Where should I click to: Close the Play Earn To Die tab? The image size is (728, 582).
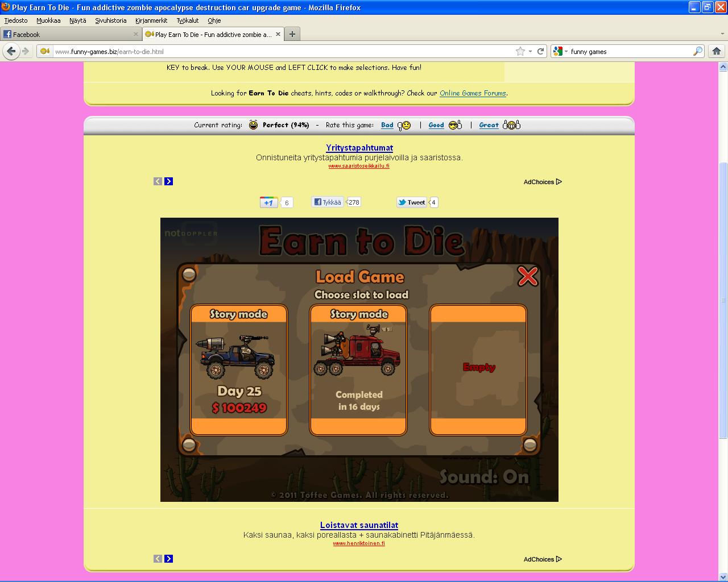tap(278, 34)
